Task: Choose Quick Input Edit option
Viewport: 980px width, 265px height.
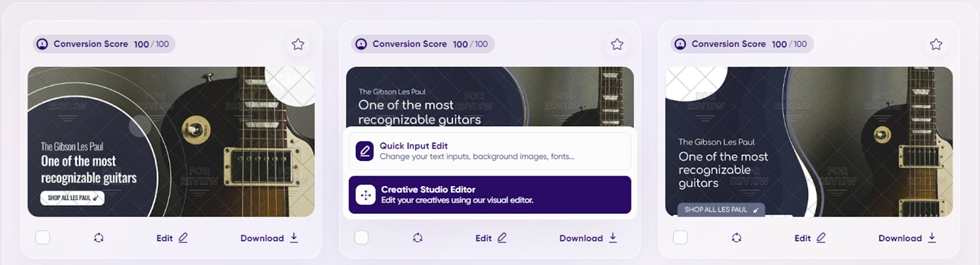Action: click(489, 151)
